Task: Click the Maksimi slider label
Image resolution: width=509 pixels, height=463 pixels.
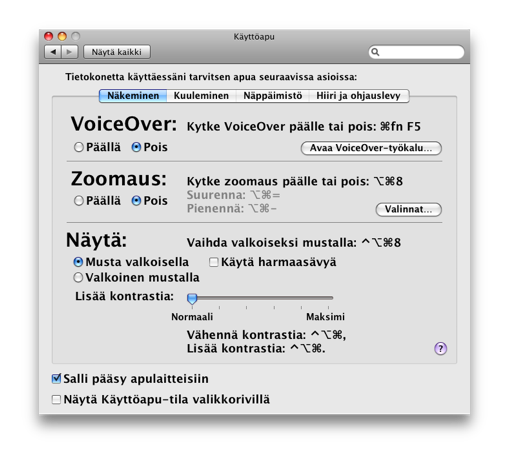Action: pos(326,317)
